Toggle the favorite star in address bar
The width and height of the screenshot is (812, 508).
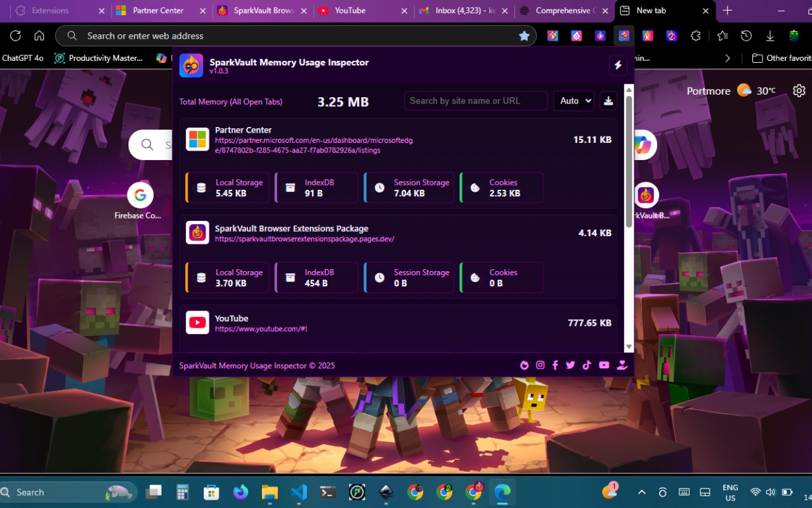pos(524,36)
